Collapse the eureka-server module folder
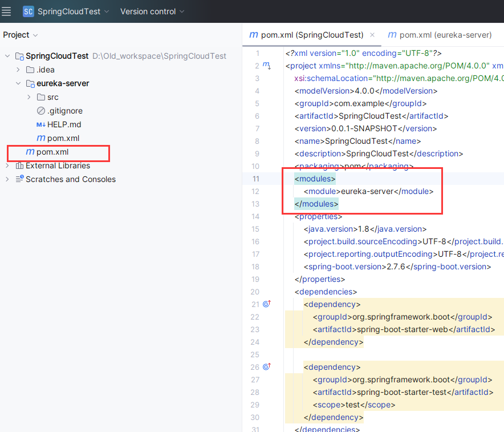The width and height of the screenshot is (504, 432). pyautogui.click(x=19, y=83)
